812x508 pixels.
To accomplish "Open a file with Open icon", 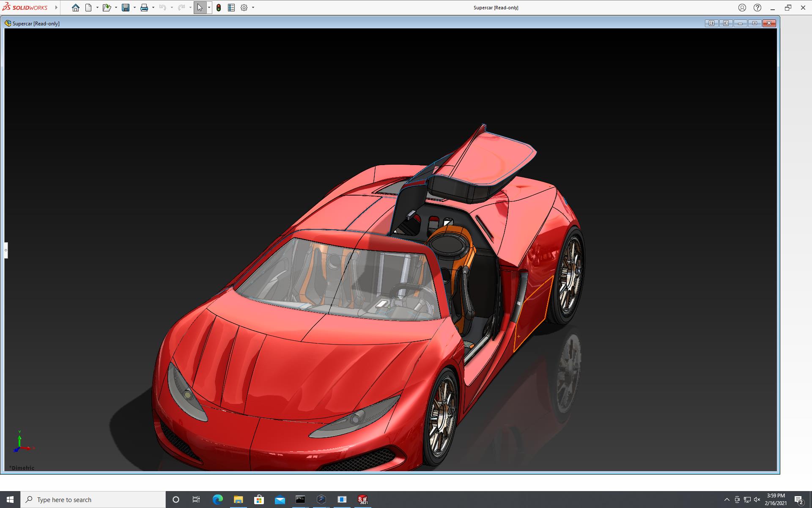I will click(106, 8).
